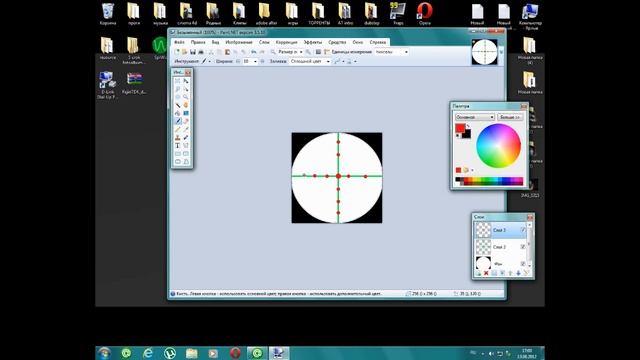The height and width of the screenshot is (360, 640).
Task: Open the Эффекты menu
Action: coord(313,42)
